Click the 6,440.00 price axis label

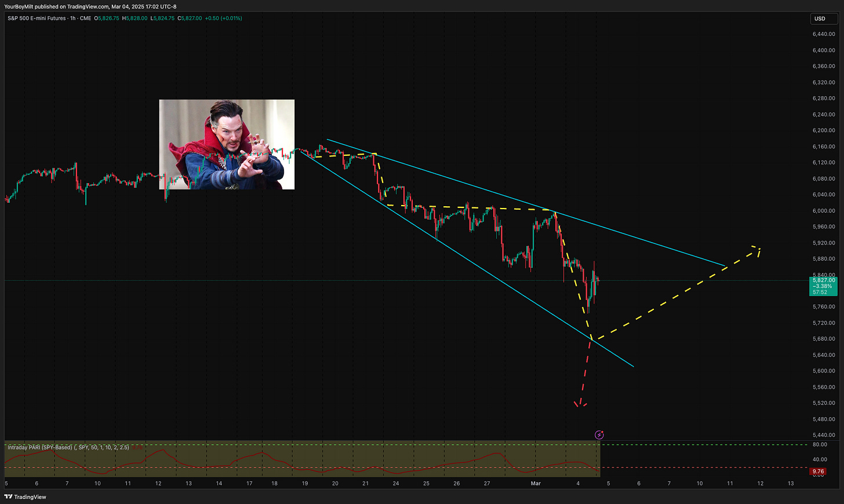(x=824, y=34)
